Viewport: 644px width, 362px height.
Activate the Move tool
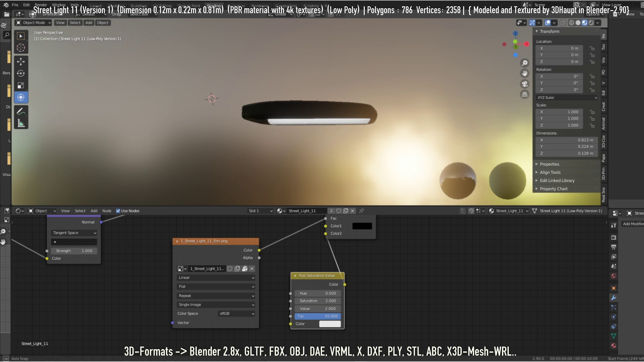(x=21, y=61)
